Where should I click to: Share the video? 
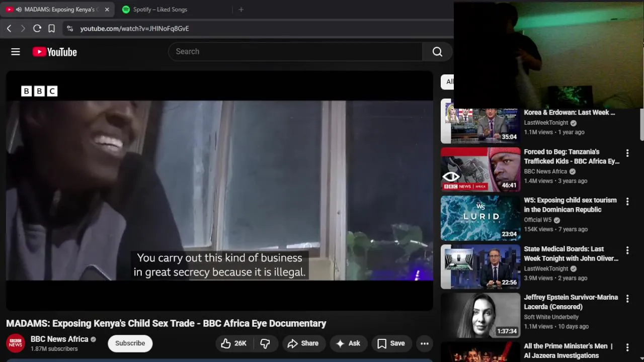(x=303, y=343)
